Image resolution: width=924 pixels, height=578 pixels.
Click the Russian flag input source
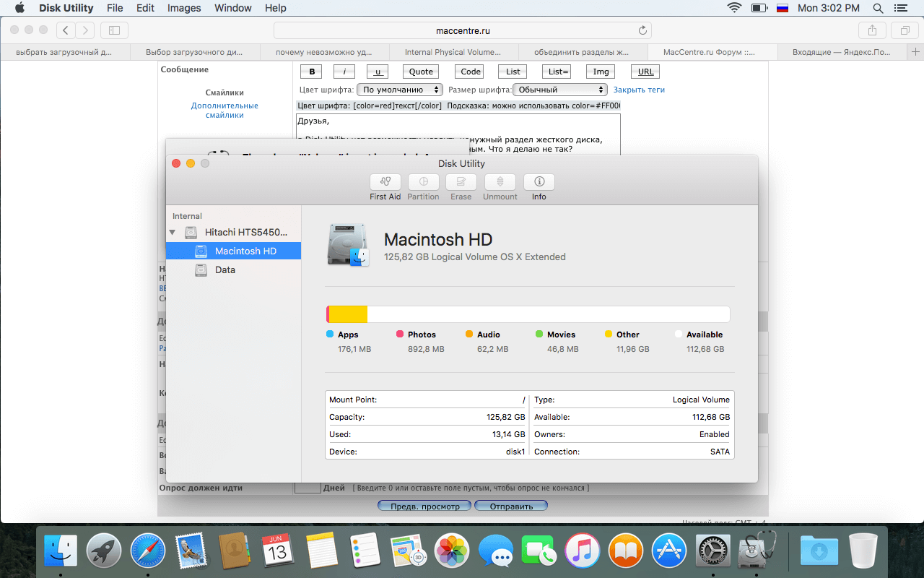coord(783,8)
